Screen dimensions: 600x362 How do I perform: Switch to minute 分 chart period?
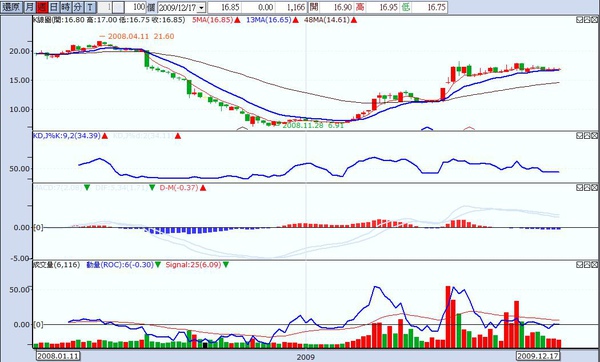pyautogui.click(x=78, y=7)
